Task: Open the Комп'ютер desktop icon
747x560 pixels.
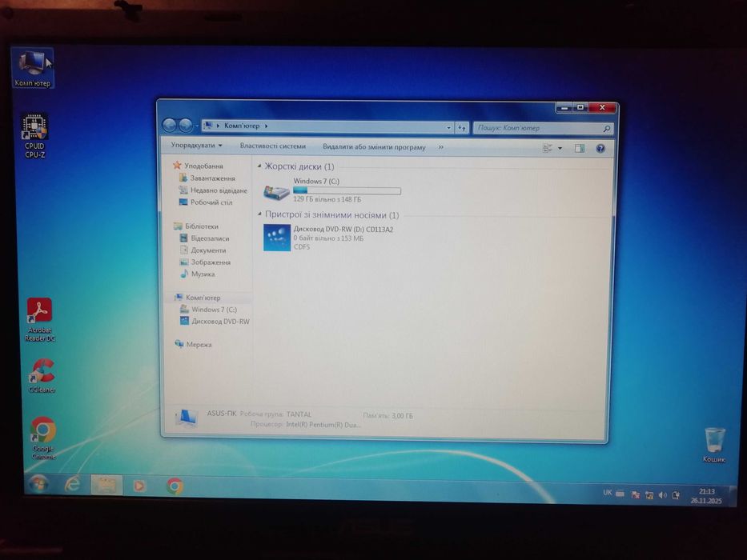Action: pos(32,68)
